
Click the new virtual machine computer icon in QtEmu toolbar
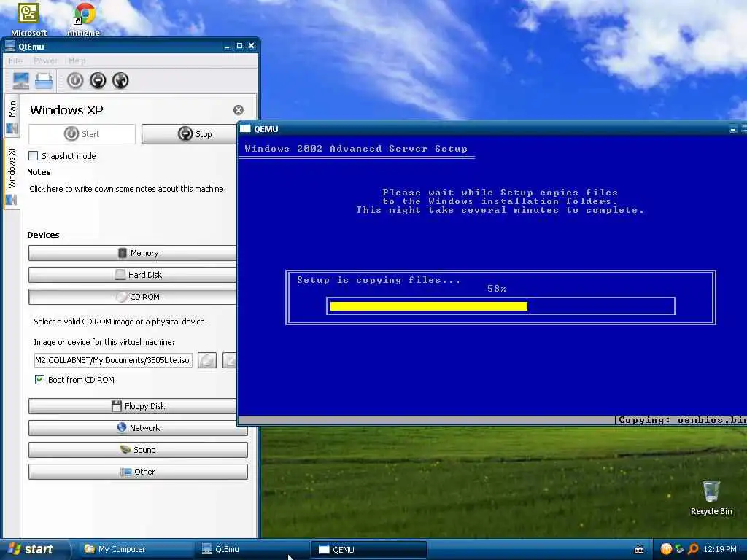click(x=20, y=80)
